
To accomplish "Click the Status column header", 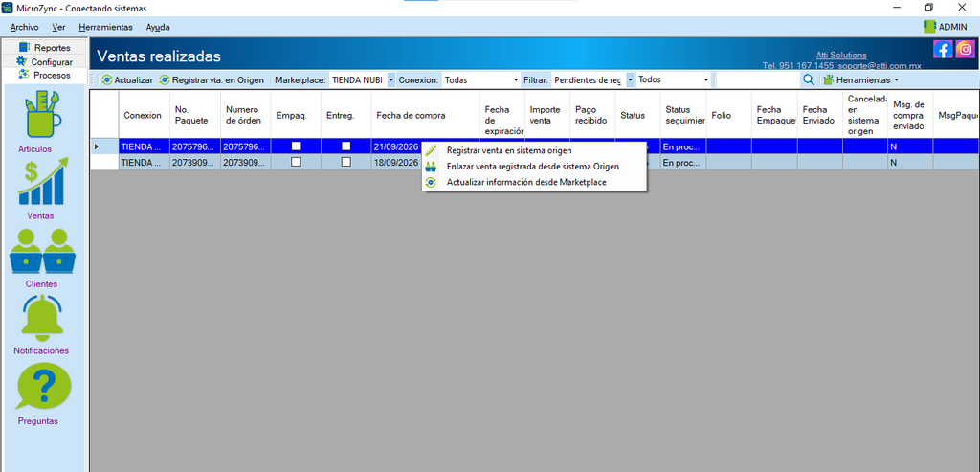I will (x=637, y=115).
